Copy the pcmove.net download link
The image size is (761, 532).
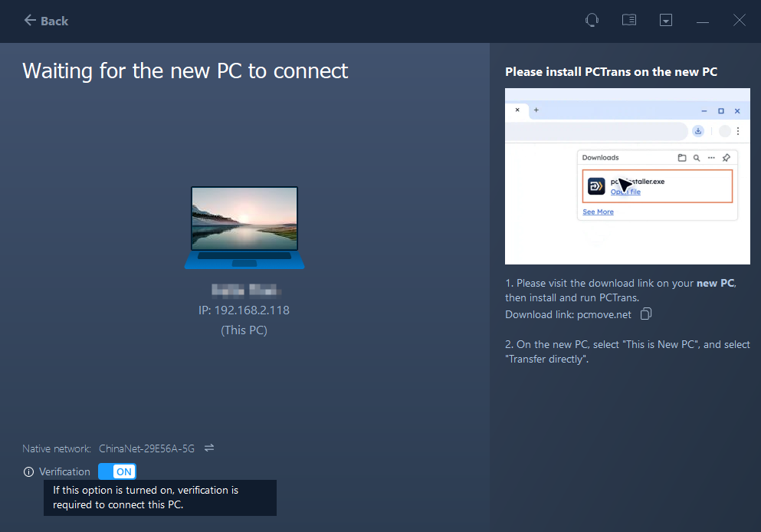tap(646, 314)
